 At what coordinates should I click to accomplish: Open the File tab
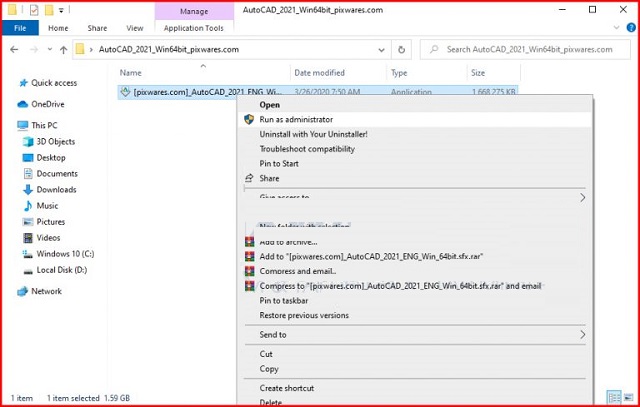[20, 28]
